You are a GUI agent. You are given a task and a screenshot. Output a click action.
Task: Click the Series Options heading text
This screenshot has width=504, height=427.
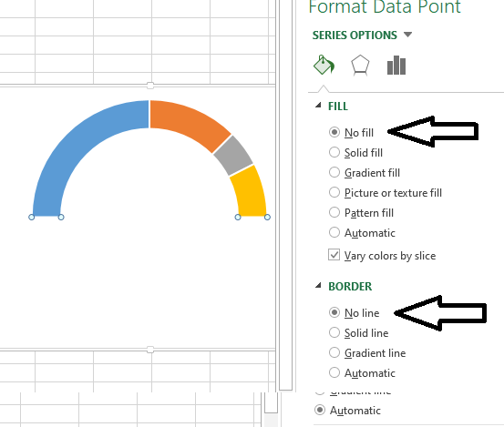click(x=355, y=35)
